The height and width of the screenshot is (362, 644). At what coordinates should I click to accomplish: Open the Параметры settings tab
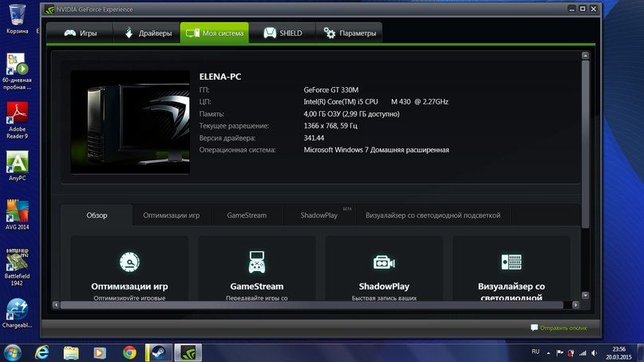pyautogui.click(x=349, y=33)
